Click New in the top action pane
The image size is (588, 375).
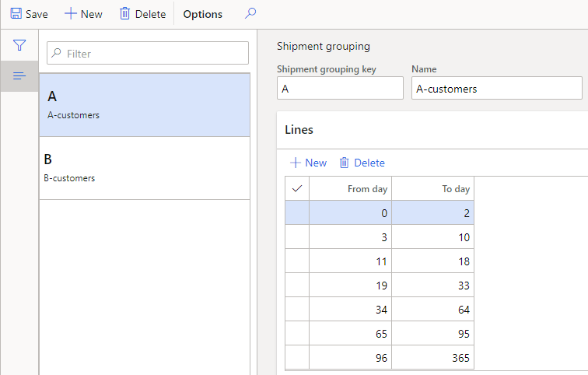point(83,14)
